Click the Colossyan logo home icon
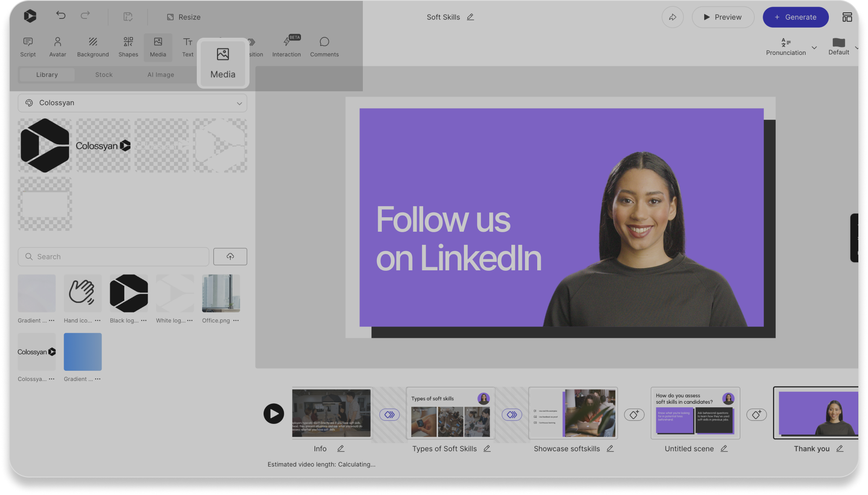Viewport: 868px width, 495px height. [x=30, y=16]
